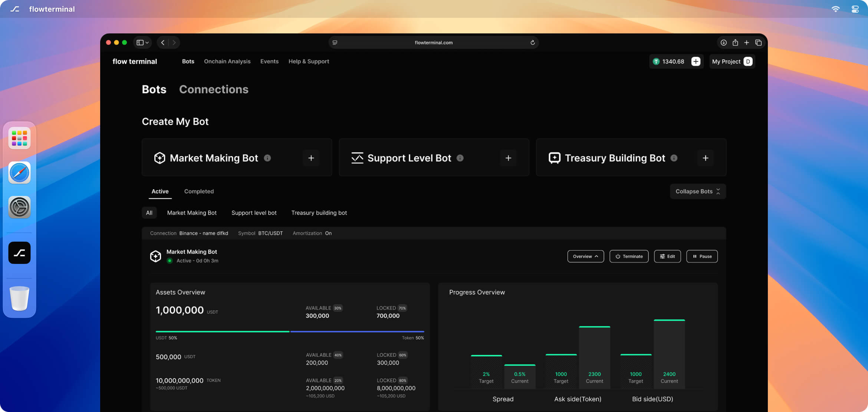Collapse the Overview section dropdown
868x412 pixels.
pos(585,256)
